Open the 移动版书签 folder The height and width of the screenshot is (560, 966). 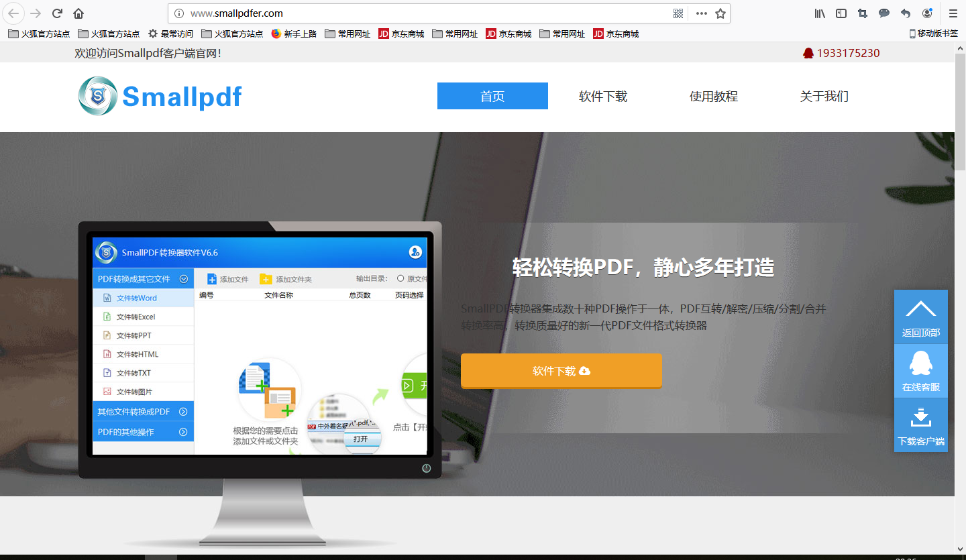pyautogui.click(x=933, y=34)
